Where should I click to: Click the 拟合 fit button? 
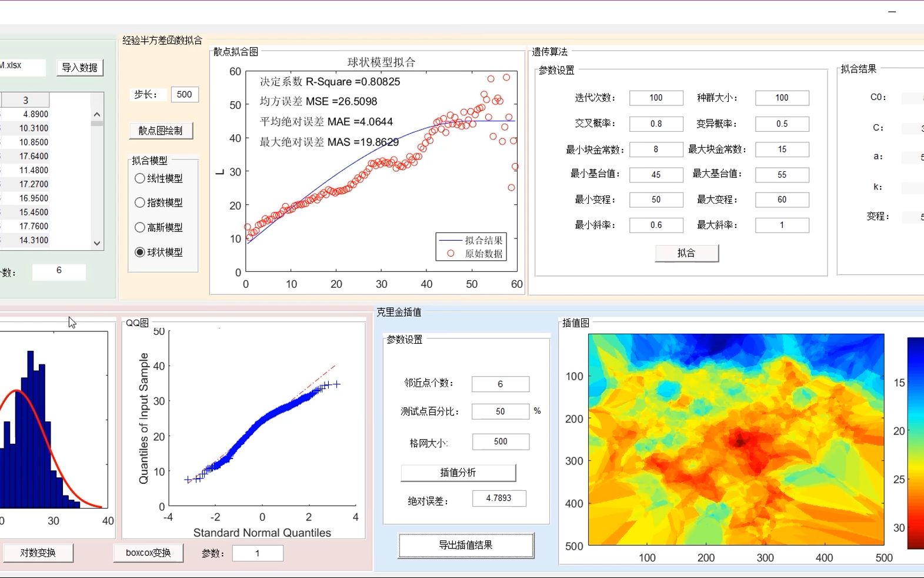[686, 253]
